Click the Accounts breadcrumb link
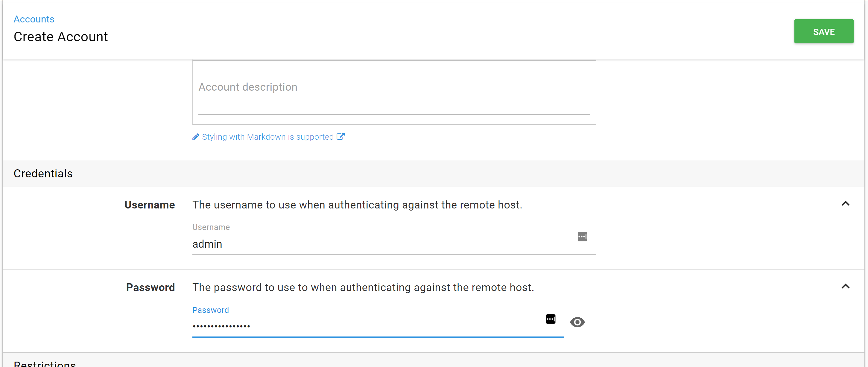 (34, 19)
